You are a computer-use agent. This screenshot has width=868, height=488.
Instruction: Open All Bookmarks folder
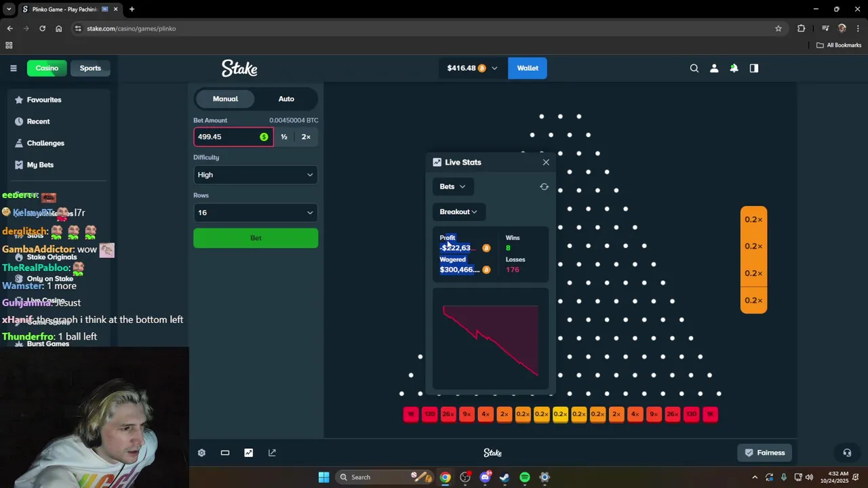[x=839, y=45]
